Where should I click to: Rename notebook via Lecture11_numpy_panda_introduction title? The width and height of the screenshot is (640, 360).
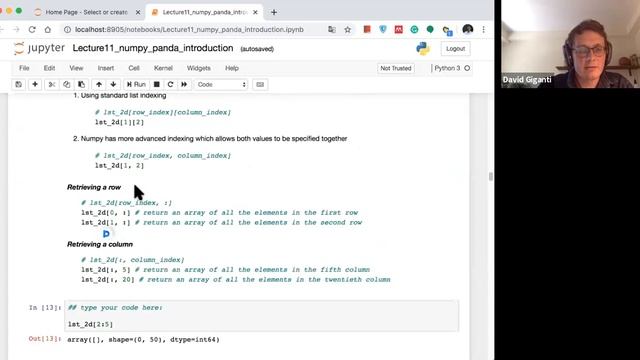(x=153, y=48)
